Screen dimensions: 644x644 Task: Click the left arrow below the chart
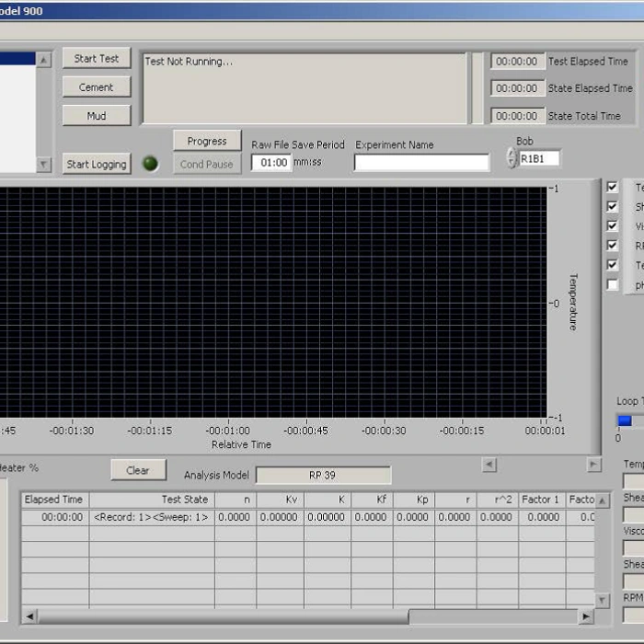(x=489, y=466)
